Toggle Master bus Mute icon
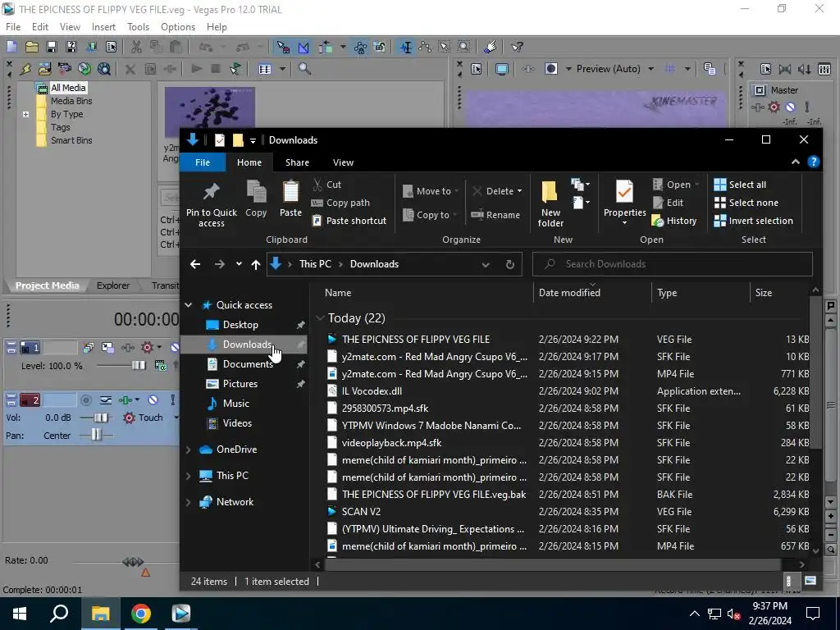 [x=790, y=107]
